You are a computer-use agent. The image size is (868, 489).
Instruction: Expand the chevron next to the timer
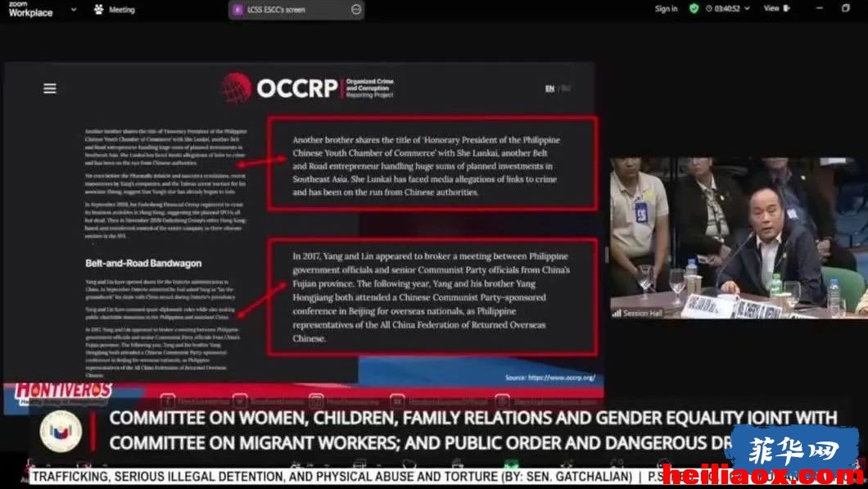(747, 9)
